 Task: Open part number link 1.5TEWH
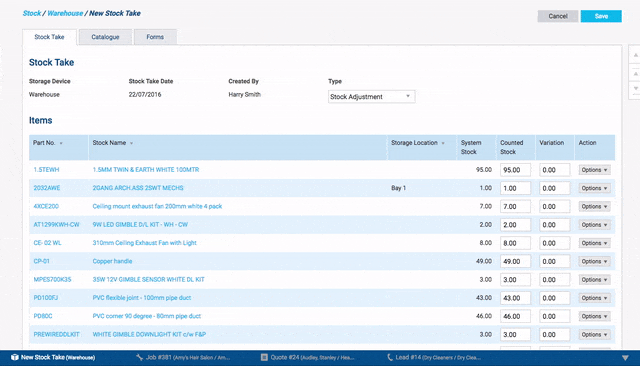click(x=46, y=170)
